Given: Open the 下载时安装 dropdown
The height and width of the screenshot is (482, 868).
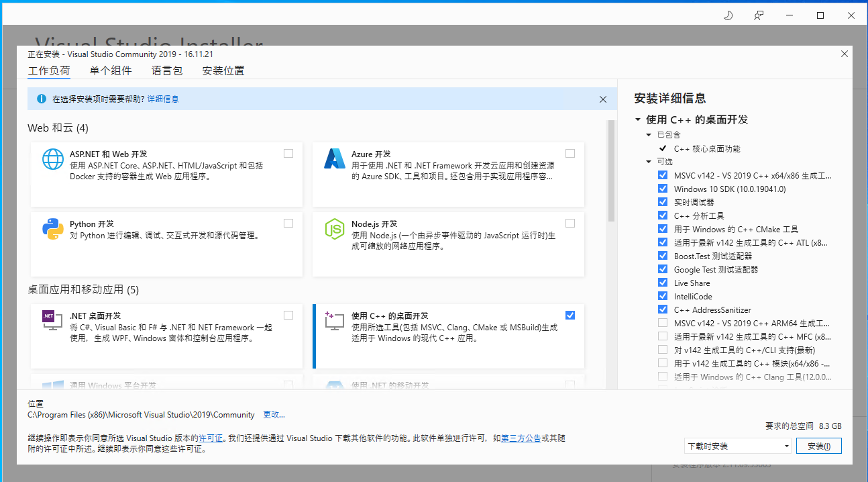Looking at the screenshot, I should pos(739,446).
